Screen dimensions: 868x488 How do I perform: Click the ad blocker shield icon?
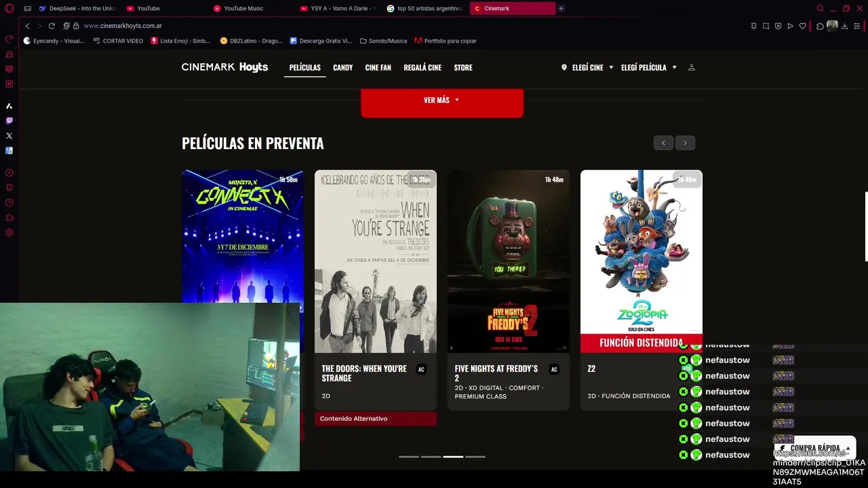(778, 26)
